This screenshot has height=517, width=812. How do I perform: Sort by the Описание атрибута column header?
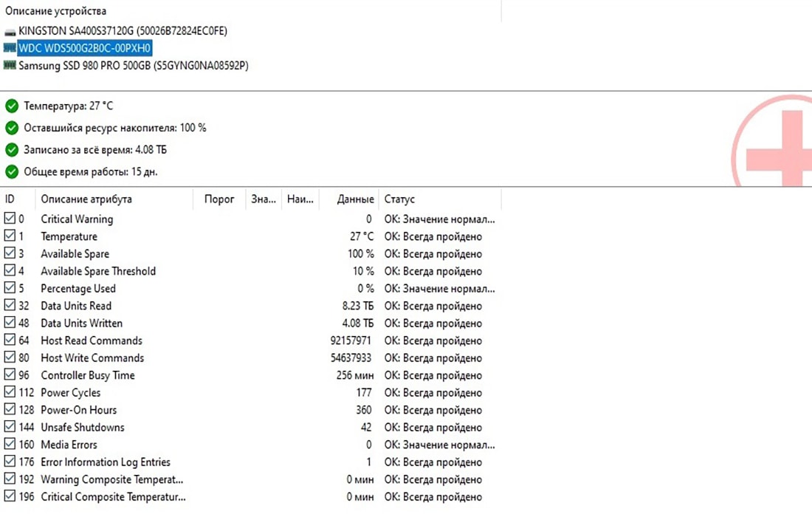86,199
